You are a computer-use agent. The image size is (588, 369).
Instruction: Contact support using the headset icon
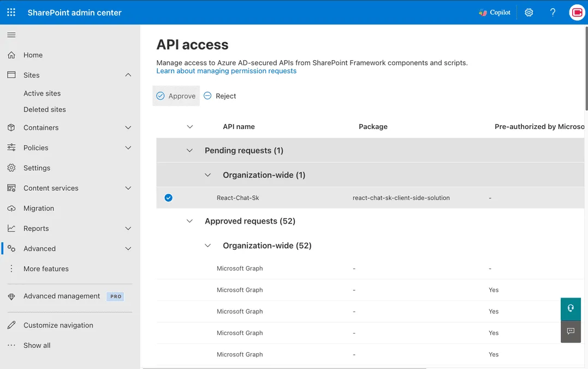571,308
